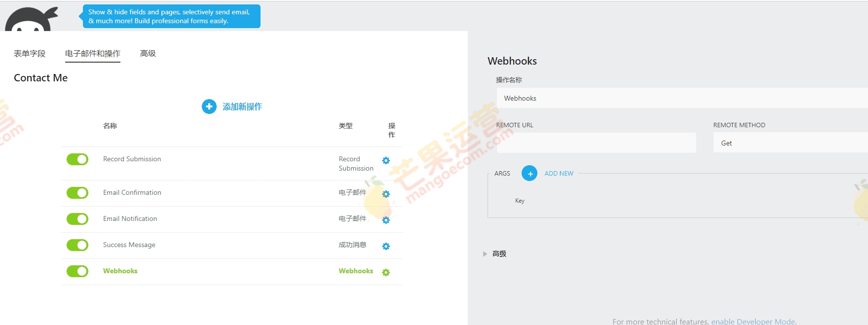Click the Contact Me form title

41,78
